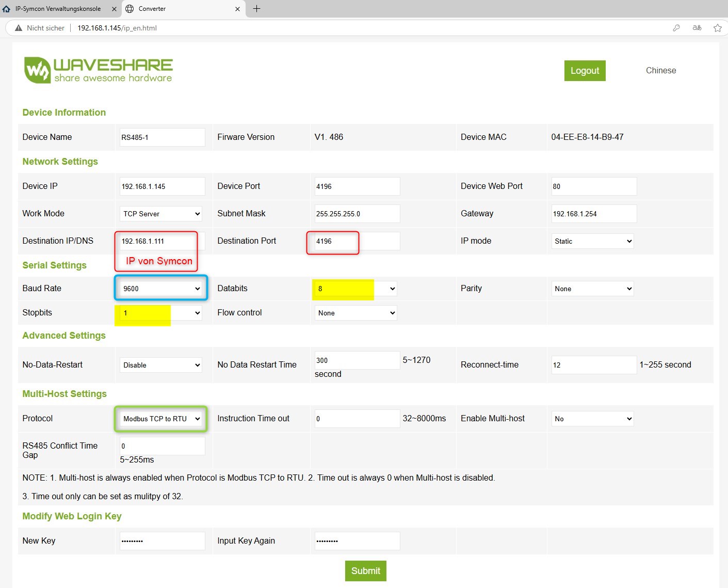This screenshot has width=728, height=588.
Task: Open the No-Data-Restart dropdown
Action: point(161,365)
